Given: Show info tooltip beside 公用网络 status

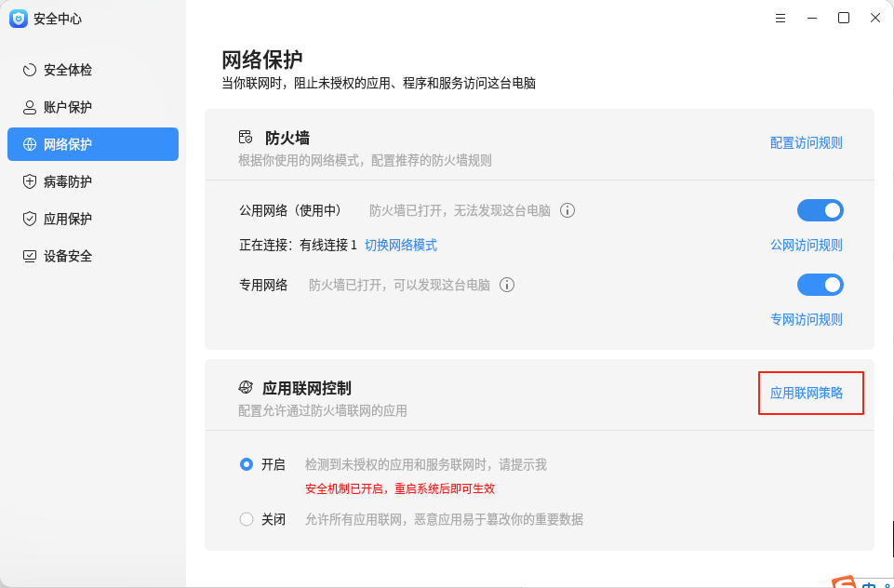Looking at the screenshot, I should coord(567,210).
